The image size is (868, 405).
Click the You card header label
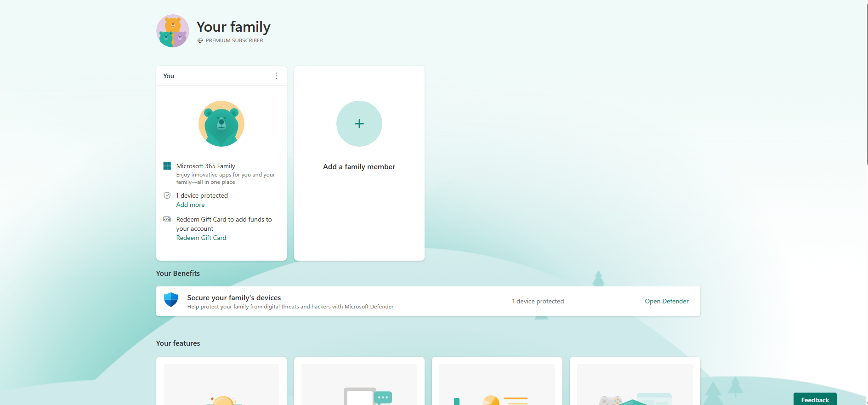[x=169, y=76]
